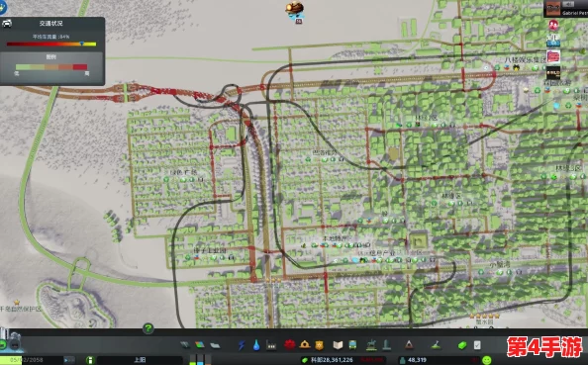
Task: Open the Healthcare red cross menu
Action: pos(289,344)
